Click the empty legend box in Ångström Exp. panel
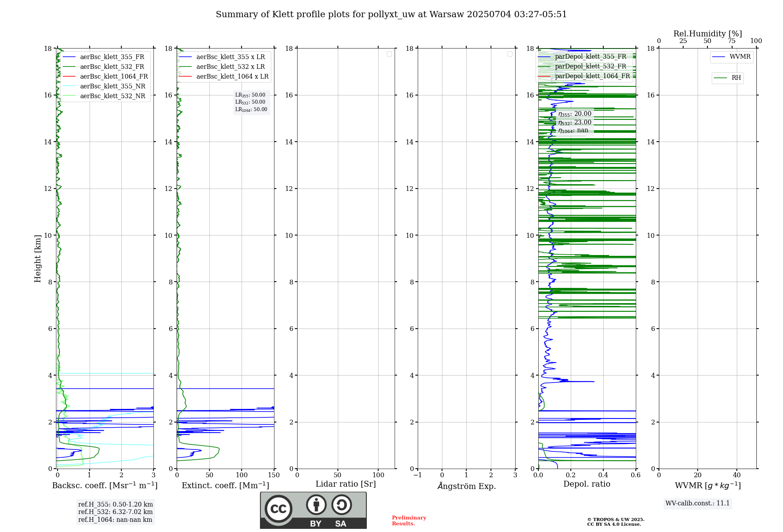Image resolution: width=783 pixels, height=532 pixels. (x=510, y=54)
